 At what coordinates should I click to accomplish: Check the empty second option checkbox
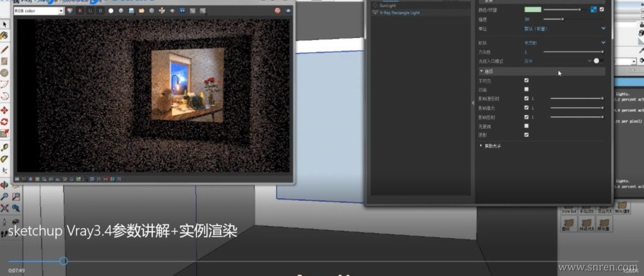pos(527,89)
